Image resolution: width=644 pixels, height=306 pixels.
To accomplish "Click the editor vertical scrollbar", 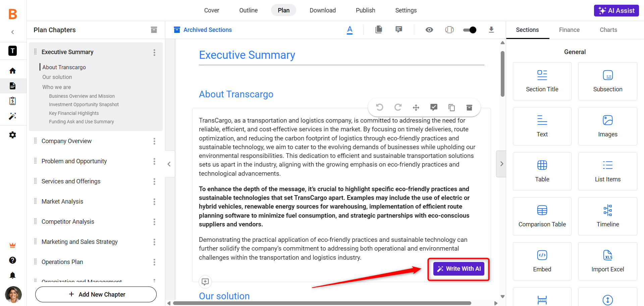I will tap(502, 74).
